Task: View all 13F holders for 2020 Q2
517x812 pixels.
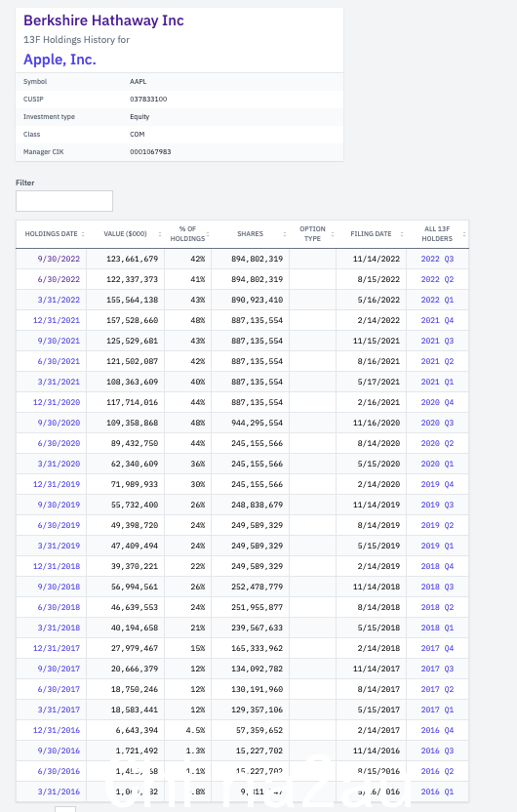Action: click(437, 443)
